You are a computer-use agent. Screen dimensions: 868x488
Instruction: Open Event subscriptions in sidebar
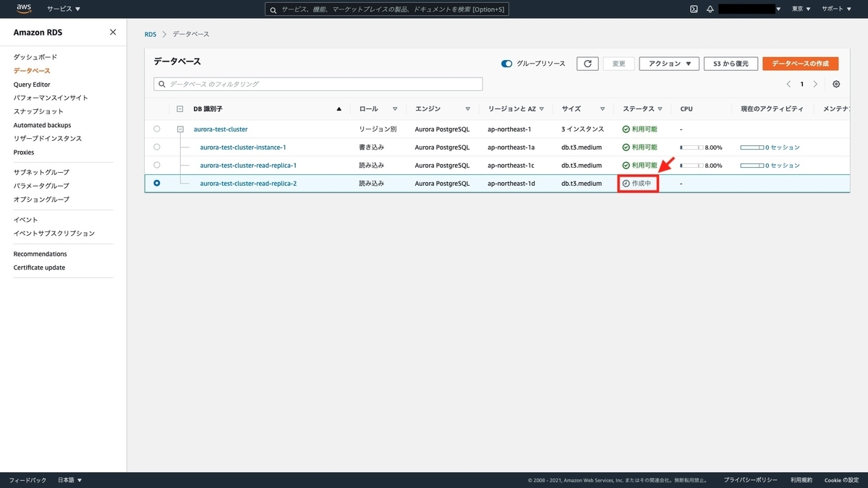click(54, 234)
